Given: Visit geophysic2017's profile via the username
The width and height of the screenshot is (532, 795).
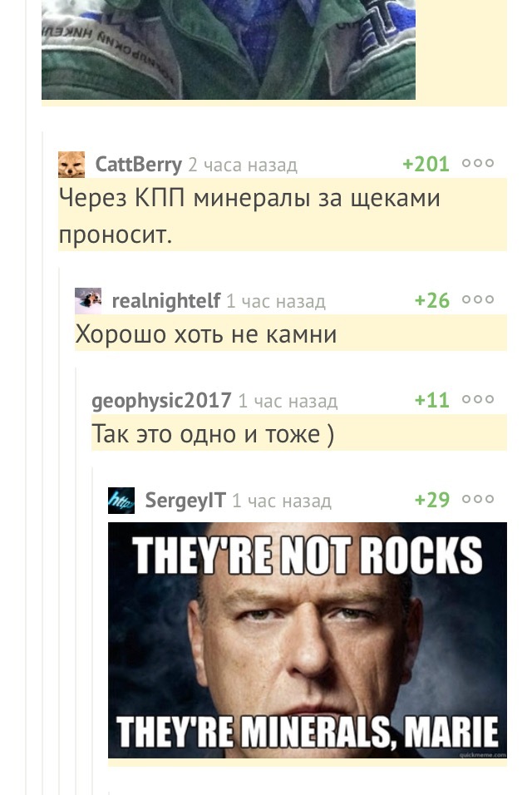Looking at the screenshot, I should point(161,401).
